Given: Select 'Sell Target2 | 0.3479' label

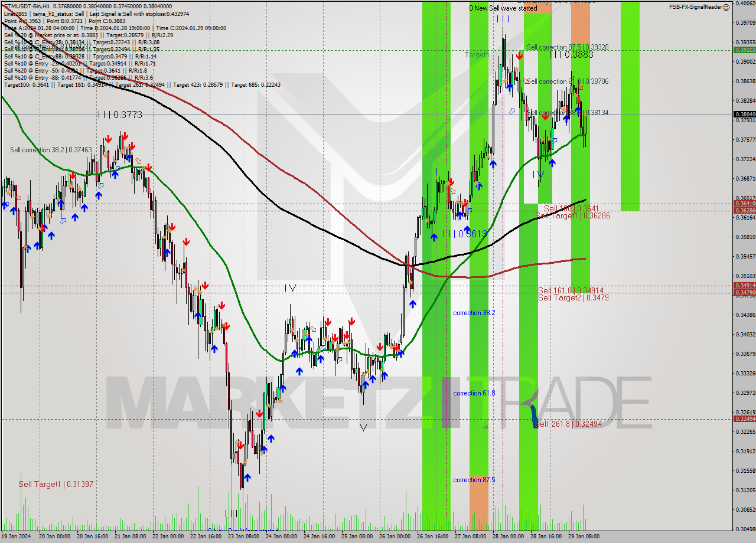Looking at the screenshot, I should pos(573,298).
